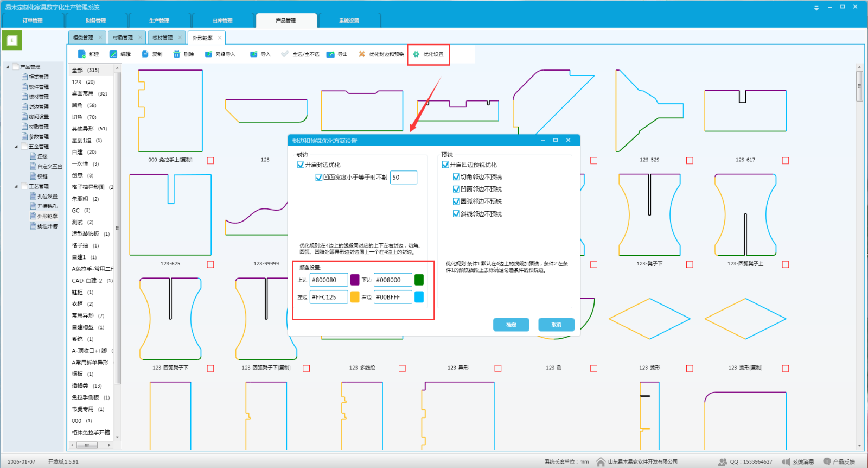
Task: Click the 删除 trash can icon
Action: (x=177, y=54)
